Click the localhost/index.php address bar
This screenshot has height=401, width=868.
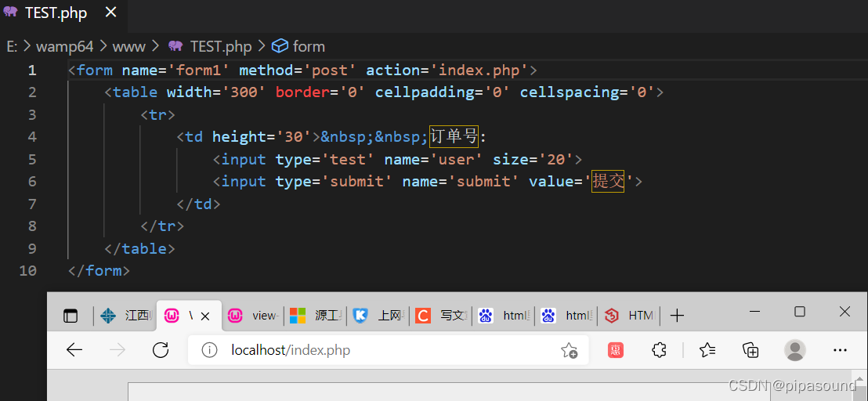pyautogui.click(x=388, y=349)
